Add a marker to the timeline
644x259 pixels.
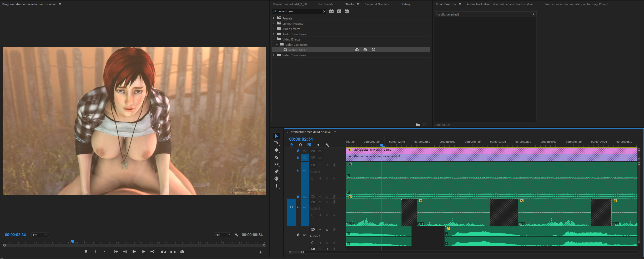click(x=318, y=145)
